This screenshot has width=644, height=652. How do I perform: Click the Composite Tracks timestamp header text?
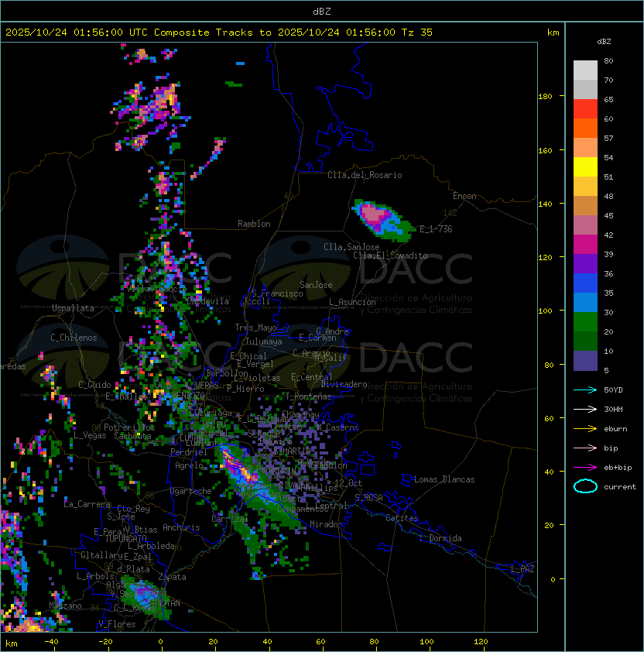pos(219,32)
